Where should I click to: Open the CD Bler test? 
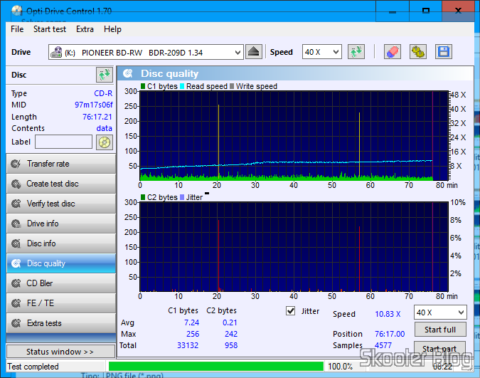click(61, 283)
